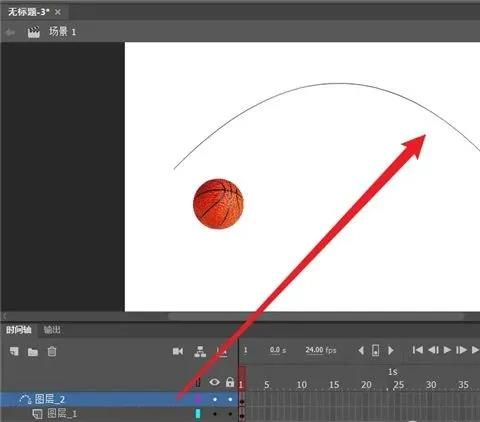
Task: Step to previous keyframe arrow
Action: click(x=361, y=350)
